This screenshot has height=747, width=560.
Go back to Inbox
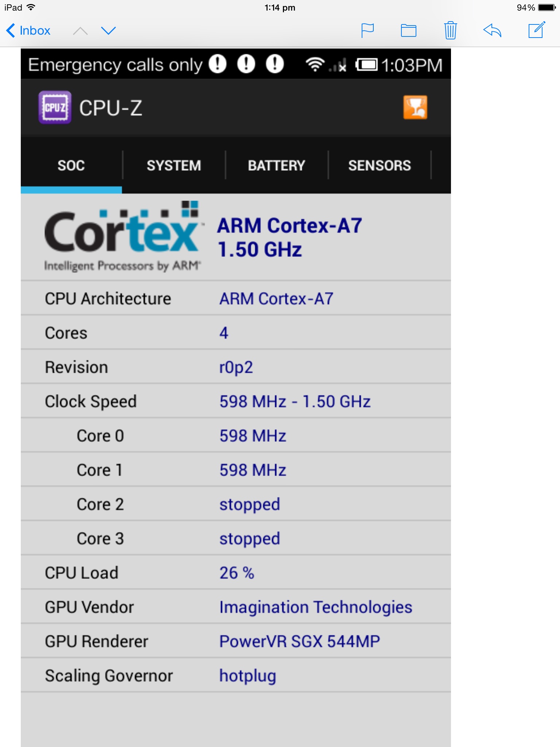tap(28, 31)
